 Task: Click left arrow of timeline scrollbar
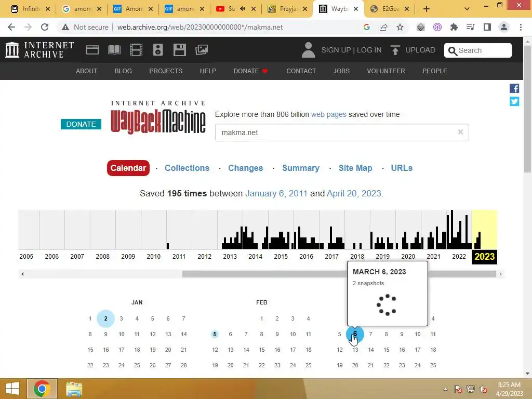pyautogui.click(x=22, y=274)
